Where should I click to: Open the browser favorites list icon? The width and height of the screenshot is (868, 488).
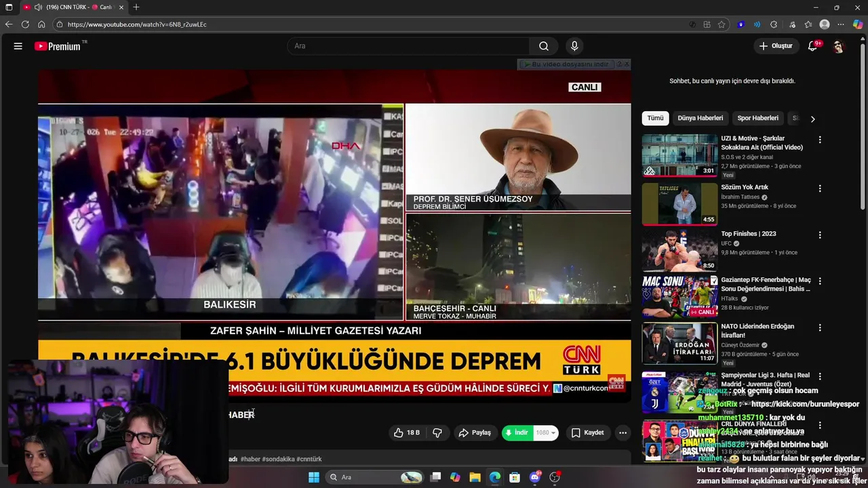[x=808, y=24]
